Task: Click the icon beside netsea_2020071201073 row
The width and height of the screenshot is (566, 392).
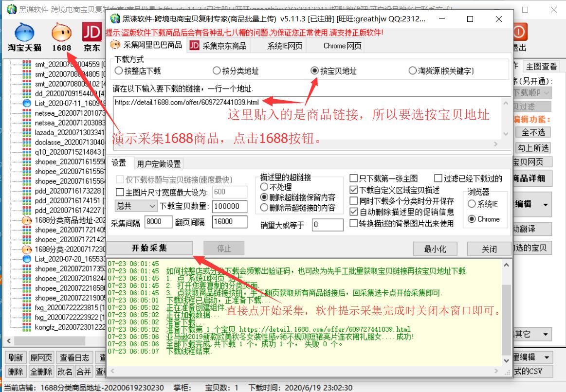Action: click(27, 113)
